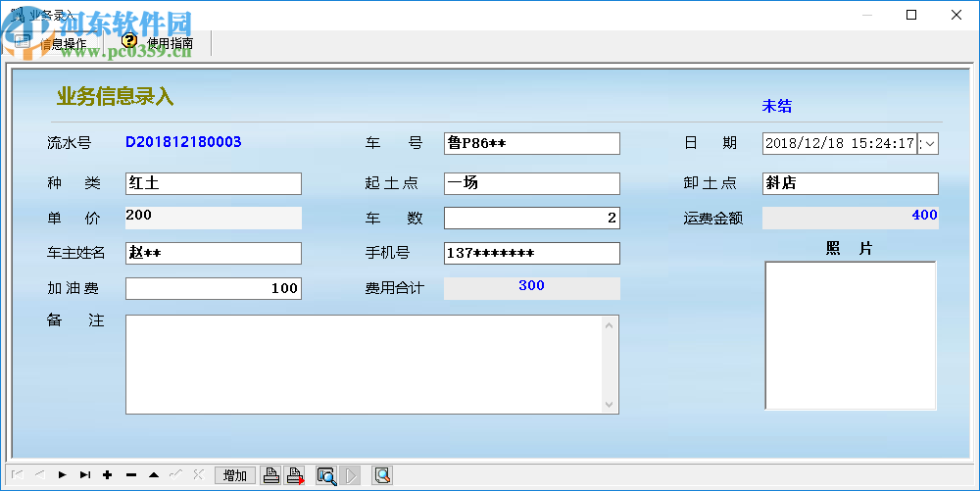Go to the next record
Viewport: 980px width, 491px height.
click(63, 475)
